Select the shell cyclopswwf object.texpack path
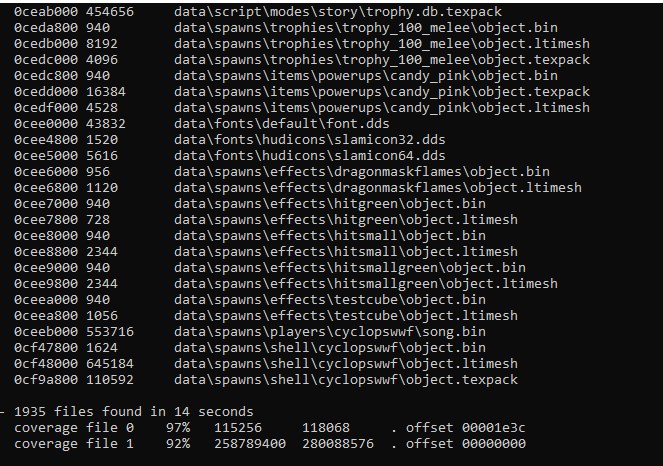This screenshot has width=663, height=466. pos(345,380)
